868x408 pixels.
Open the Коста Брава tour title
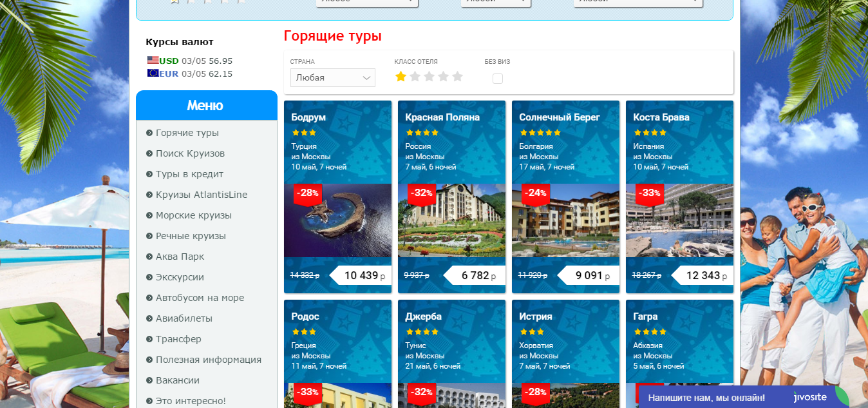click(661, 117)
